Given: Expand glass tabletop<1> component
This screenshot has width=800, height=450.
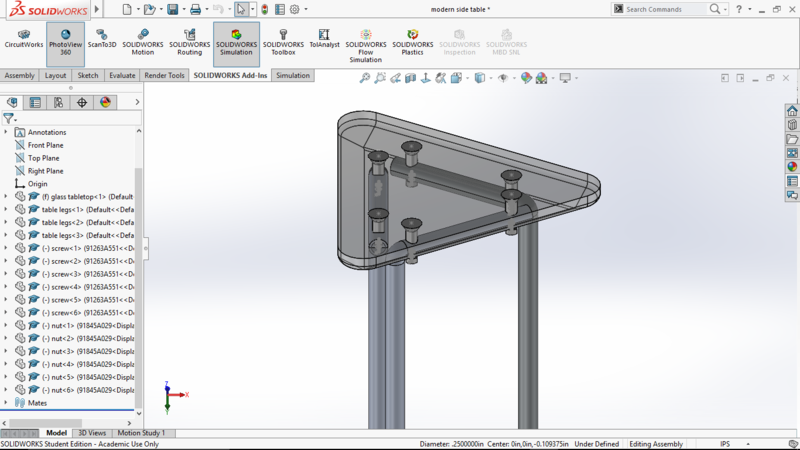Looking at the screenshot, I should tap(6, 196).
